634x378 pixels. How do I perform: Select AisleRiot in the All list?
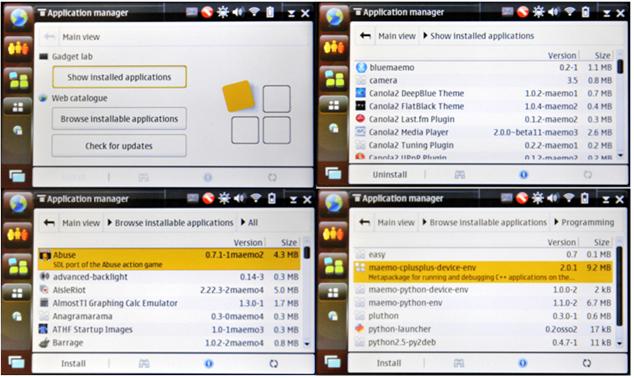(169, 290)
